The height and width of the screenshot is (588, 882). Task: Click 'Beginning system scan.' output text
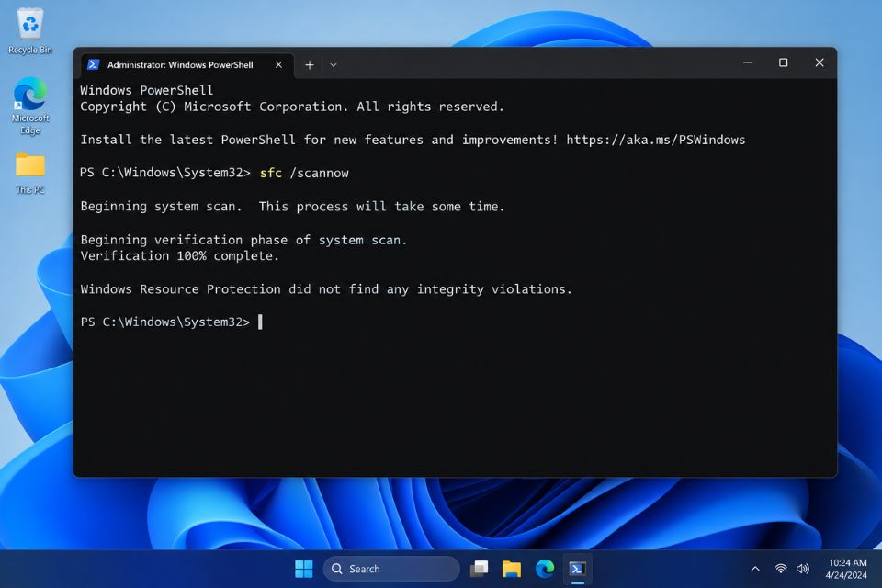tap(161, 207)
